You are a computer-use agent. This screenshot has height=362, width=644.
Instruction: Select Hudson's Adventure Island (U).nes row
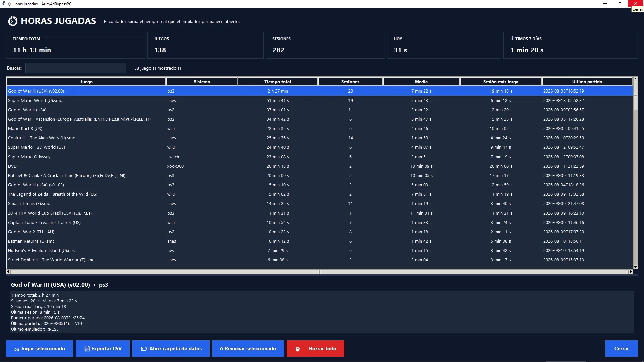coord(320,250)
